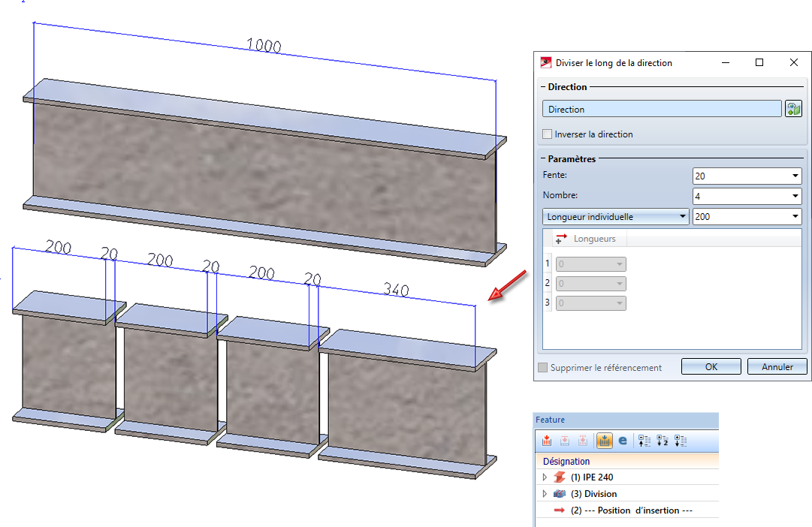The width and height of the screenshot is (812, 527).
Task: Open the dropdown in Longueurs row 3
Action: click(x=620, y=303)
